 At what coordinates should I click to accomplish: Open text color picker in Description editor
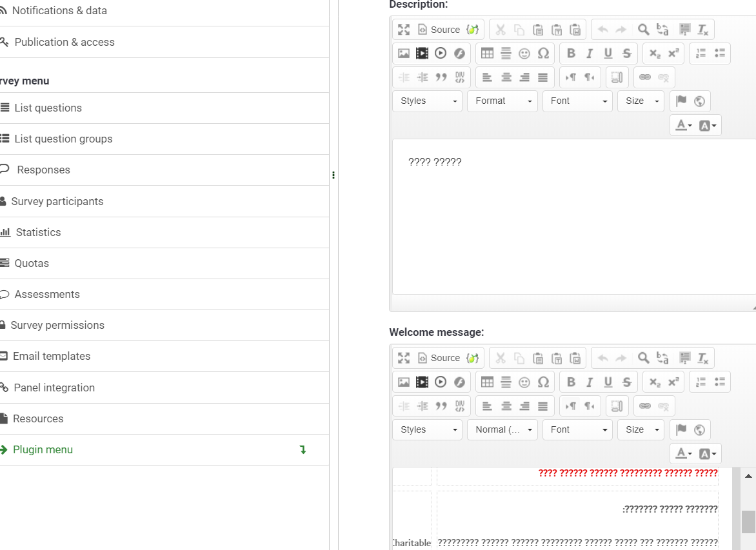[683, 125]
